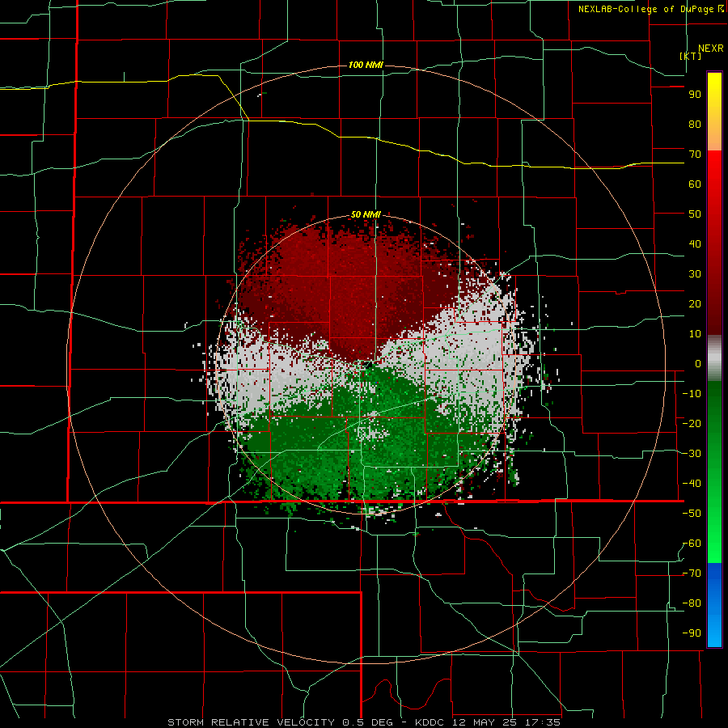The width and height of the screenshot is (728, 728).
Task: Click the '12 MAY 25 17:35' timestamp
Action: [506, 722]
